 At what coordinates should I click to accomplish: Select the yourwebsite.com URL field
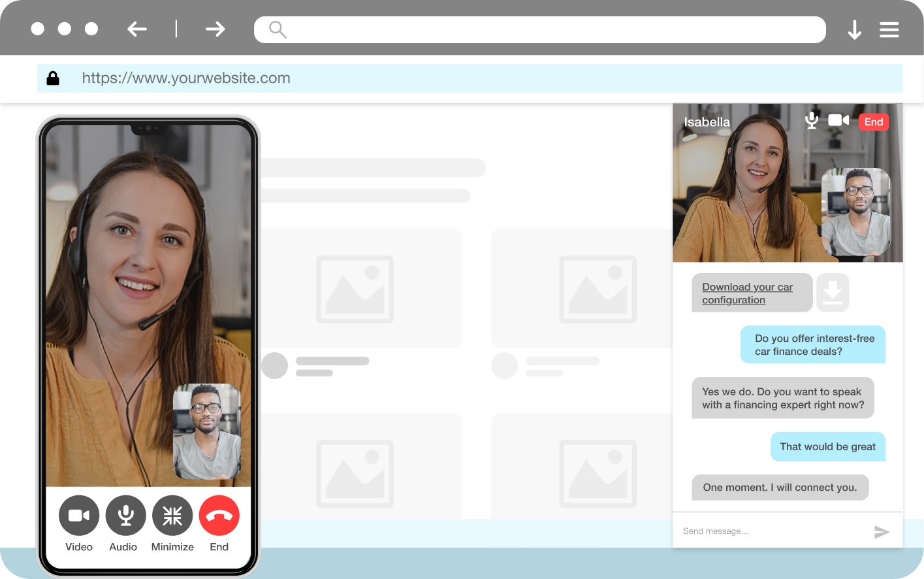[x=186, y=78]
